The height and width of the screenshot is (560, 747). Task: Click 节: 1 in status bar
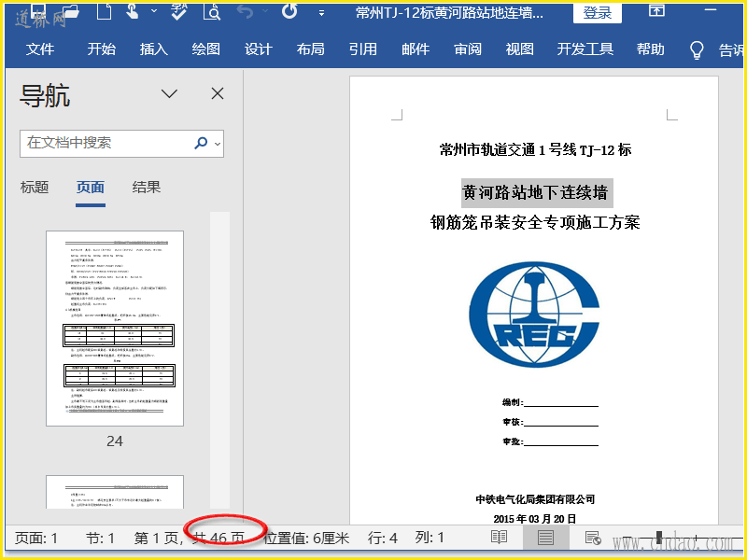coord(100,539)
